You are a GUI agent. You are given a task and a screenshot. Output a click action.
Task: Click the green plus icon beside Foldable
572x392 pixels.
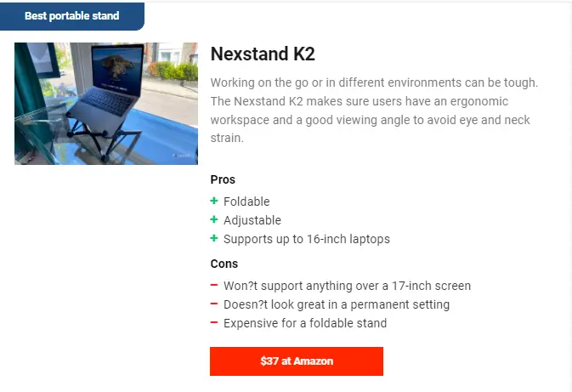coord(214,201)
